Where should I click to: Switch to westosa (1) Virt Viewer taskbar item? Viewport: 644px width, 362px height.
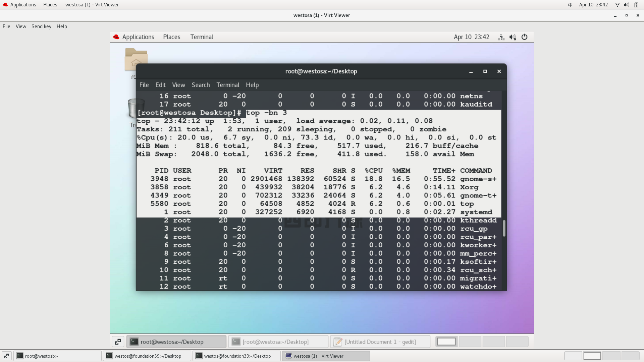point(326,356)
